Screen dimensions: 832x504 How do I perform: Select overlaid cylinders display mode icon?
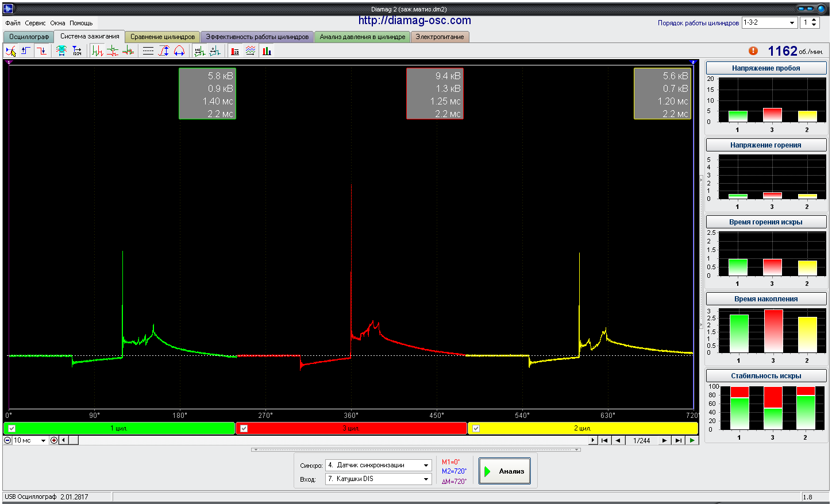tap(128, 51)
